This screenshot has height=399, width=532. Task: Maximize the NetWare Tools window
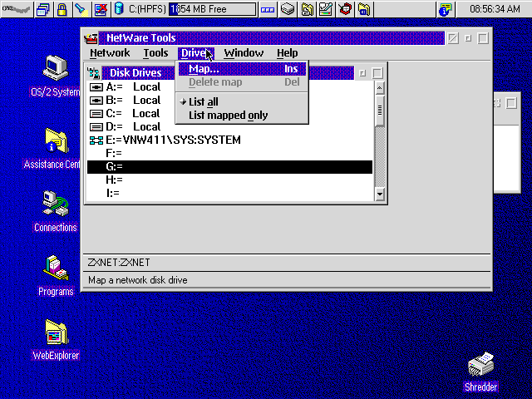tap(483, 38)
